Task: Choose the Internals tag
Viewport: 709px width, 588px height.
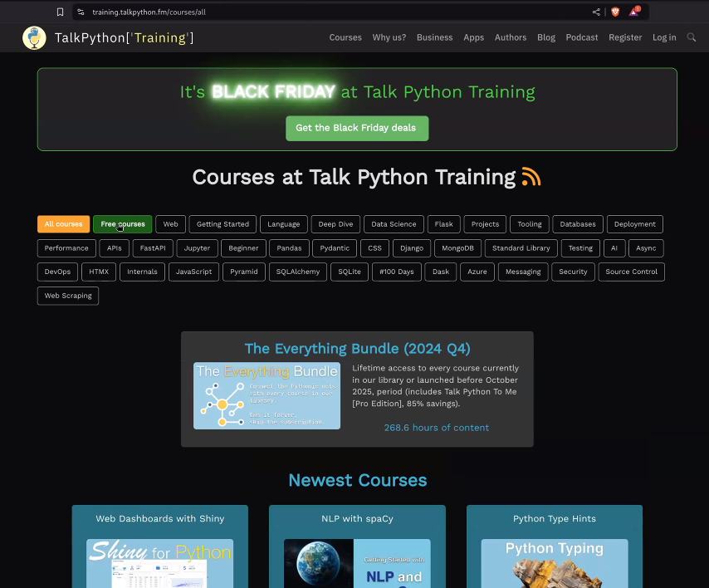Action: (143, 272)
